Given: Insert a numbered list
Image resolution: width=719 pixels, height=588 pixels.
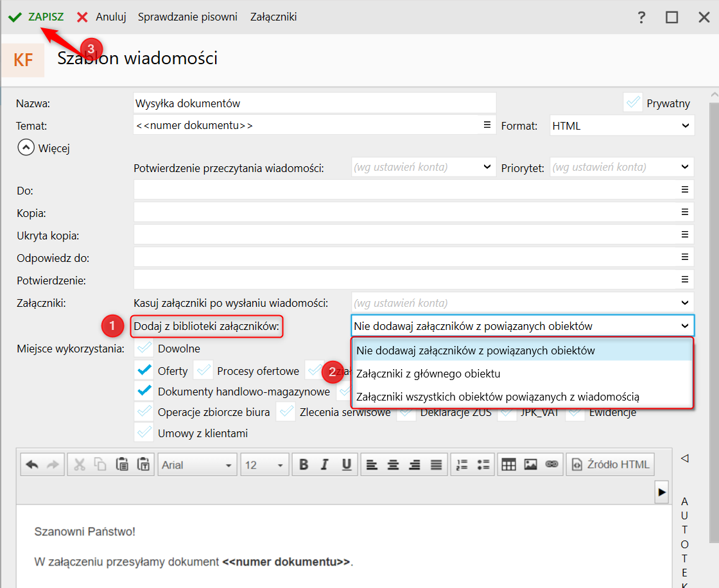Looking at the screenshot, I should (x=460, y=465).
